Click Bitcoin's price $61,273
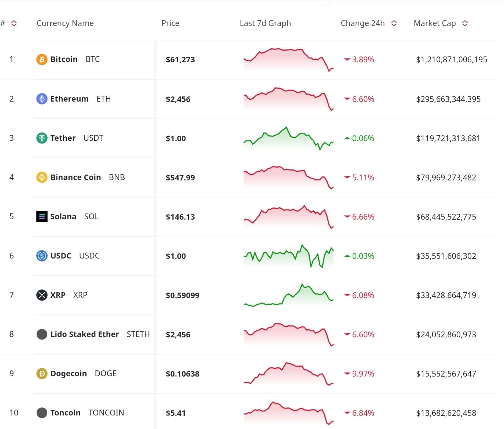504x429 pixels. (180, 60)
